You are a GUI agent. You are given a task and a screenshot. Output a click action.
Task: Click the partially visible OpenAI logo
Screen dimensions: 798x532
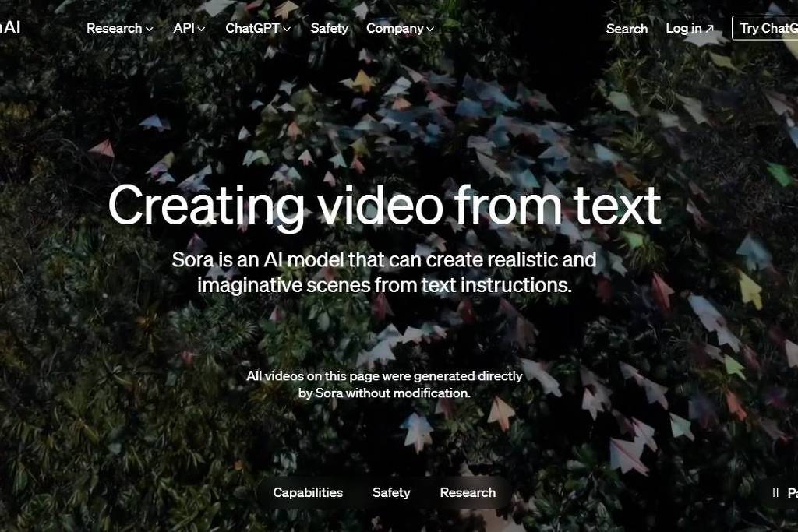pos(9,28)
